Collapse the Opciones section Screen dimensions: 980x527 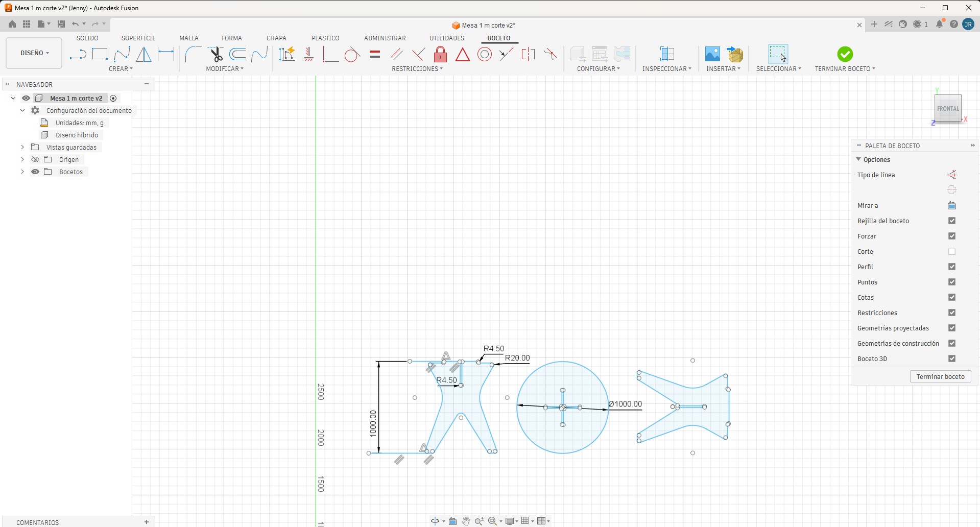858,159
